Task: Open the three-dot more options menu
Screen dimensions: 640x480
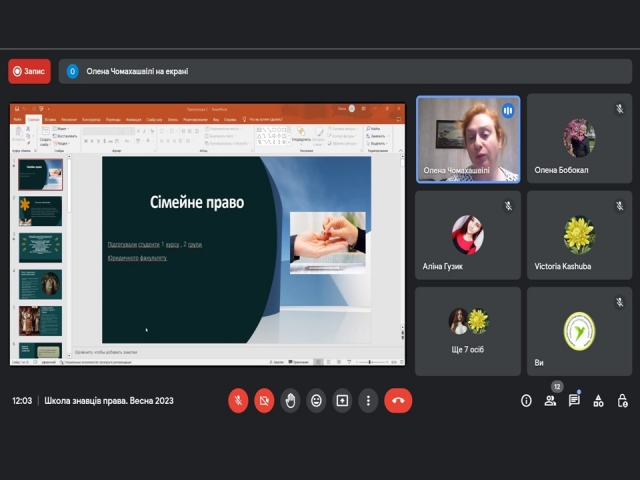Action: click(x=368, y=400)
